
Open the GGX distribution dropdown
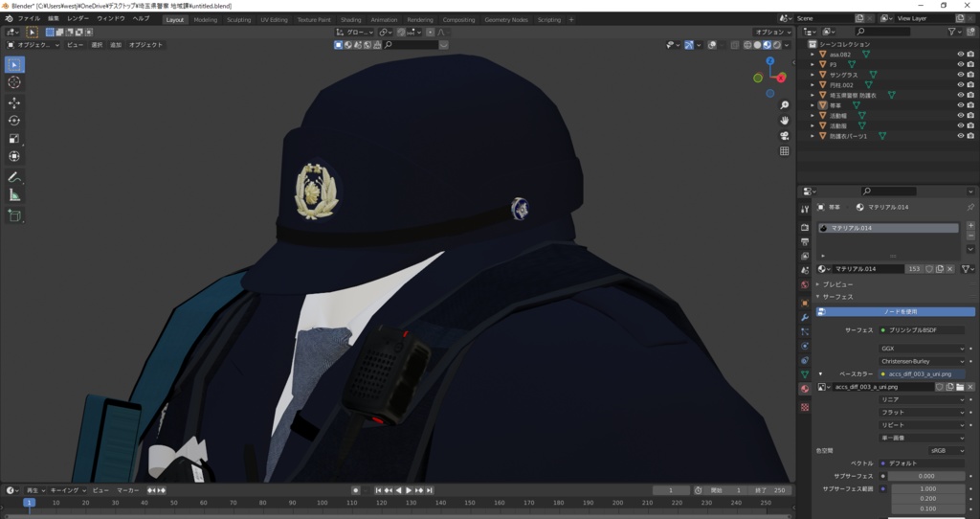click(922, 349)
